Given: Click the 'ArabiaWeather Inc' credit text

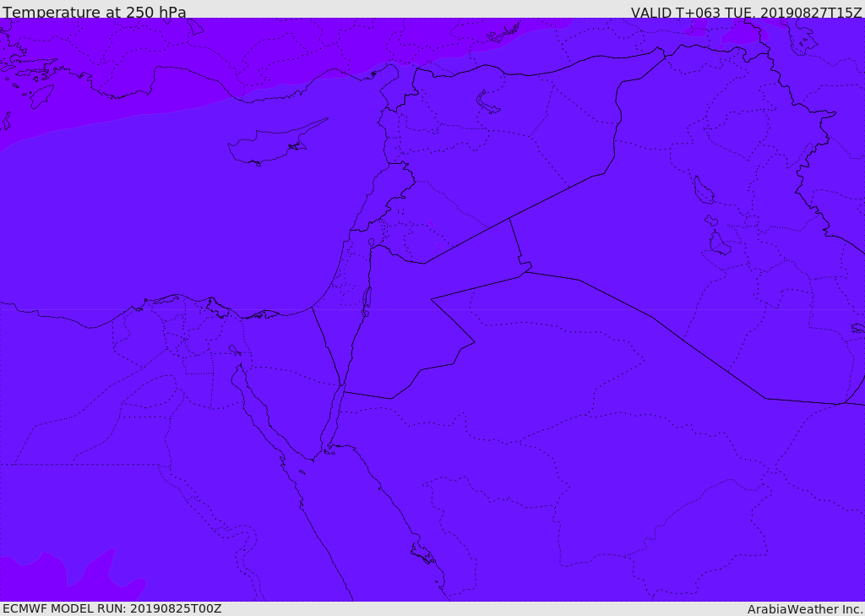Looking at the screenshot, I should pos(804,609).
